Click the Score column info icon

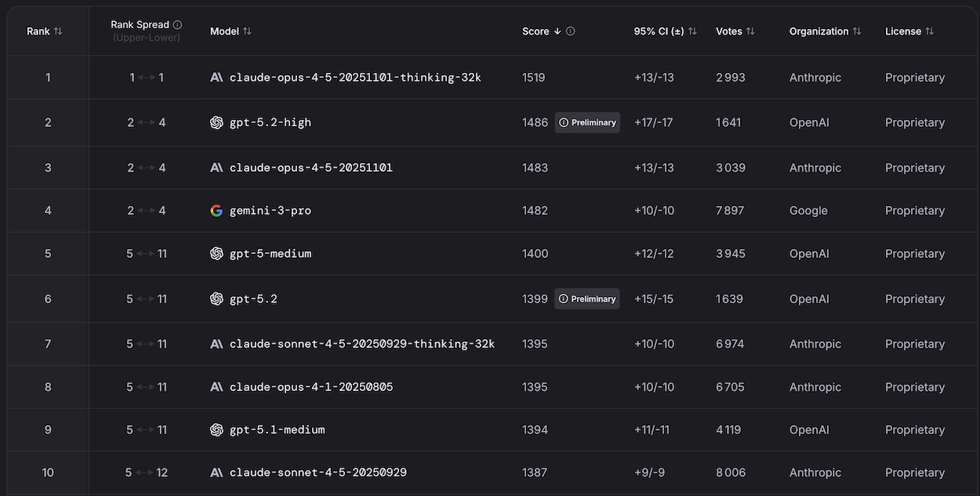[x=570, y=31]
